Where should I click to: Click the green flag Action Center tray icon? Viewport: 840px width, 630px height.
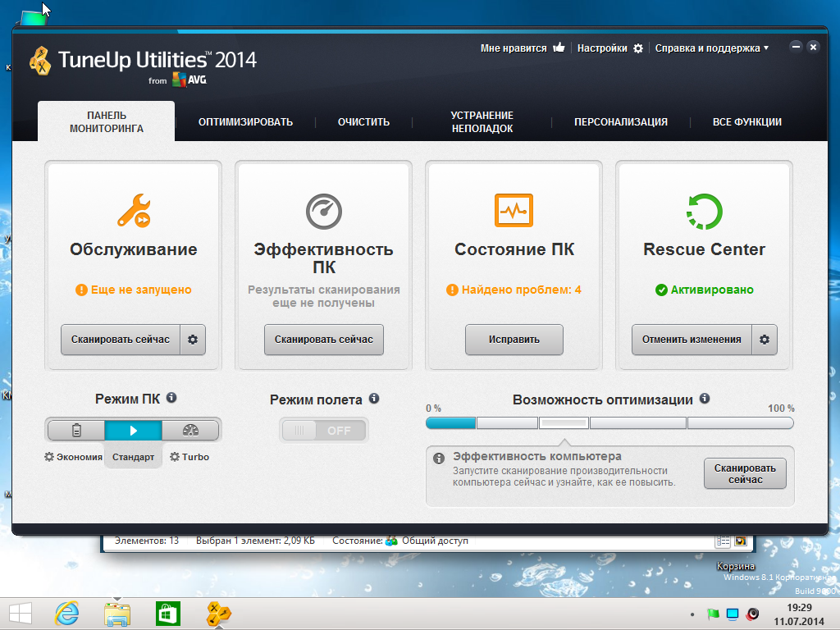tap(713, 614)
